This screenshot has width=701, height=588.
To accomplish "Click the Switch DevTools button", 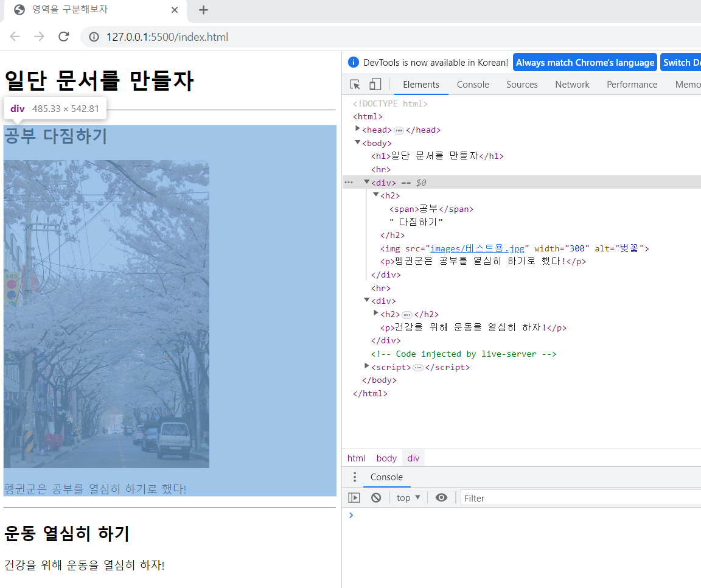I will tap(680, 63).
